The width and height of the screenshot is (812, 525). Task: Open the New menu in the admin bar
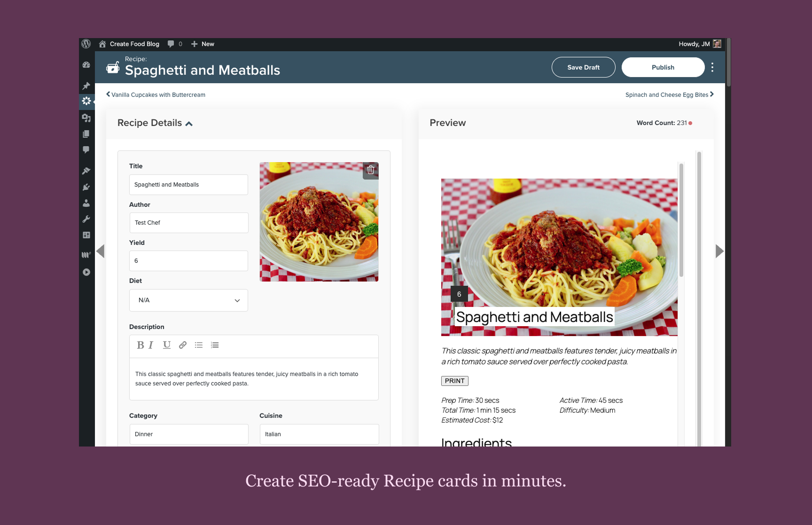[202, 44]
